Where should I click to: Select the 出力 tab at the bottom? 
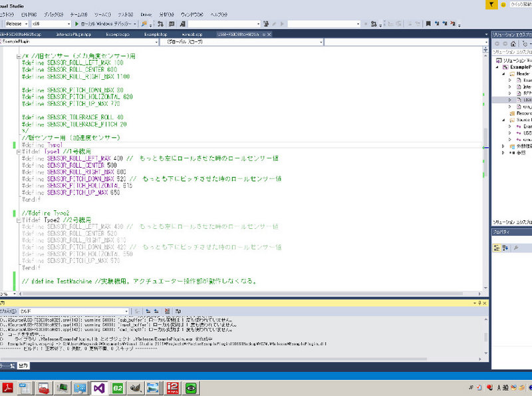tap(23, 366)
